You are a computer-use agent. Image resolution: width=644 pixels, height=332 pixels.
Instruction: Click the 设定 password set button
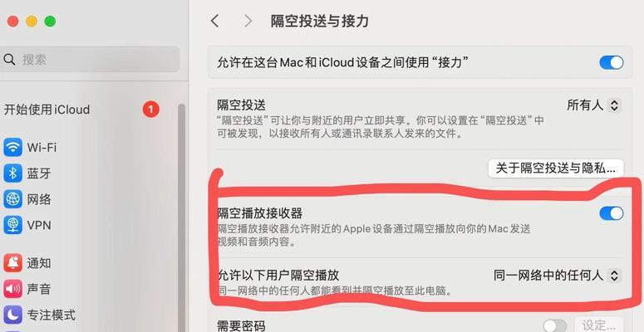(599, 325)
